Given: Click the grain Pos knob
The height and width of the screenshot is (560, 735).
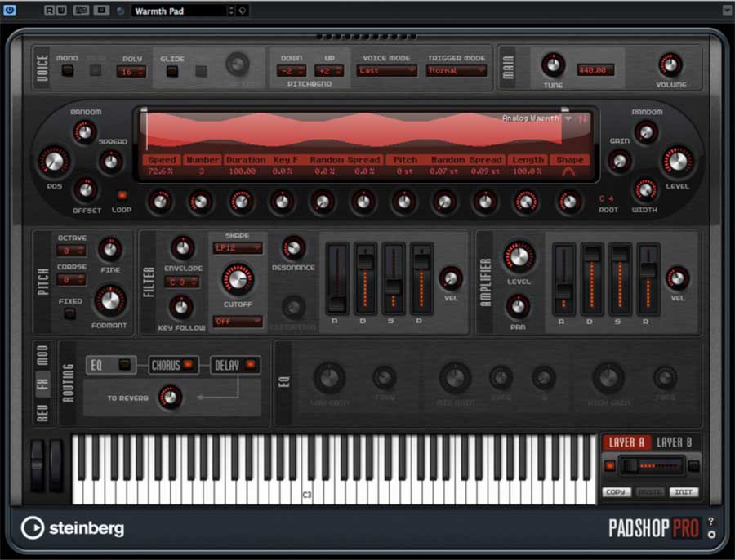Looking at the screenshot, I should click(x=54, y=161).
